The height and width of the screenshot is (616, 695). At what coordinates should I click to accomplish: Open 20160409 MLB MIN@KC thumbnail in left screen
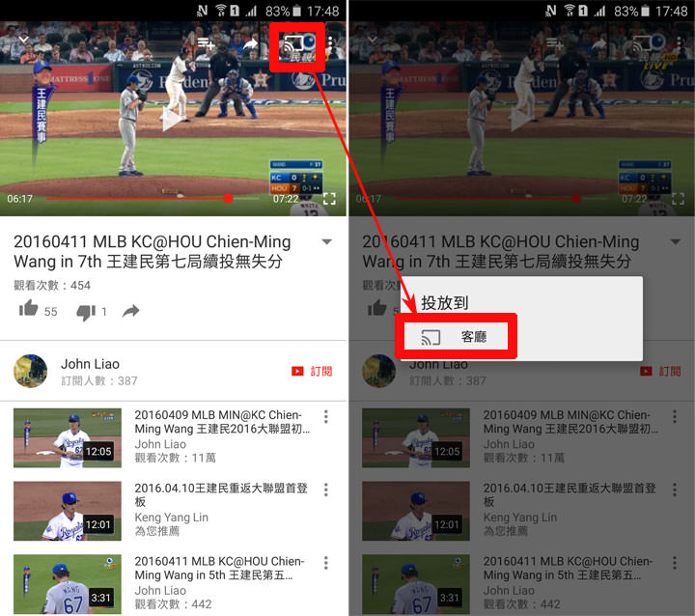tap(68, 437)
